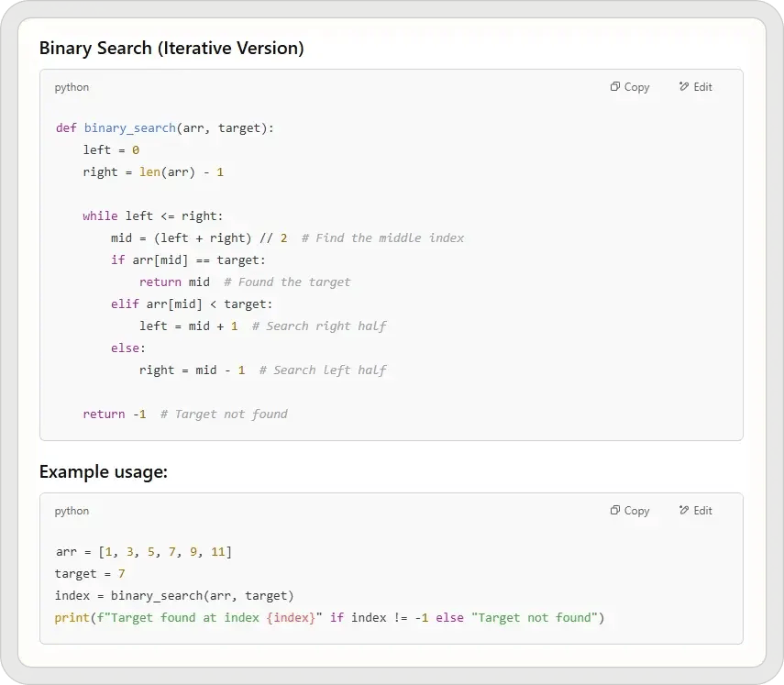Click the line 'right = len(arr) - 1'
784x685 pixels.
pos(153,172)
